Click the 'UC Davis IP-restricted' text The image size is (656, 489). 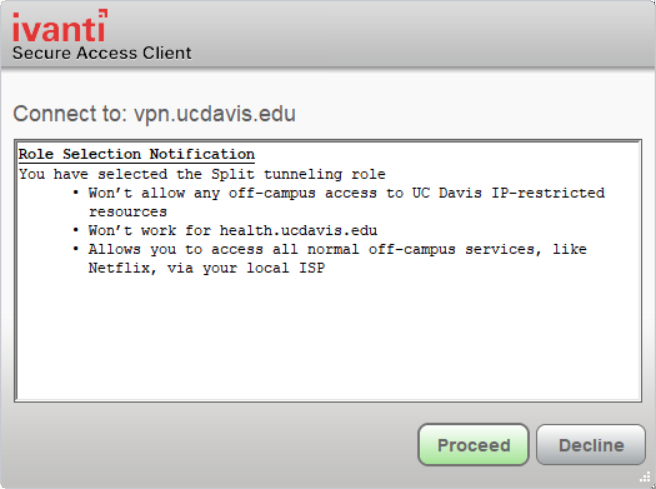508,193
